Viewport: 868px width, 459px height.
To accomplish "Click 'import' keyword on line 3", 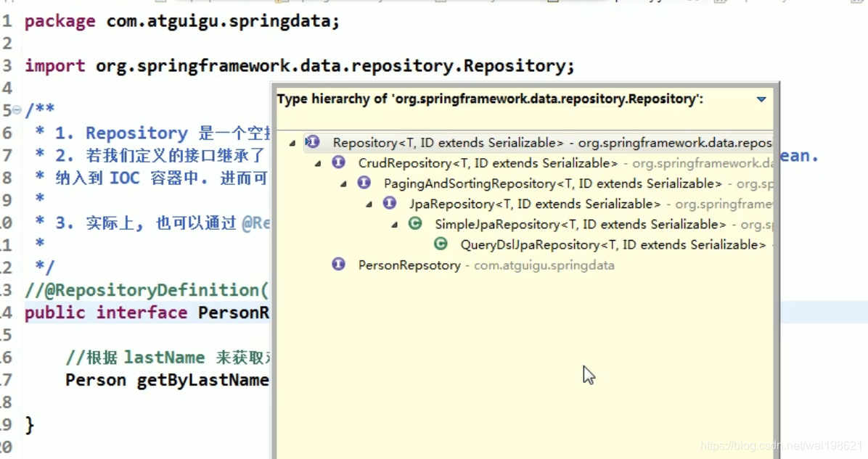I will tap(55, 67).
